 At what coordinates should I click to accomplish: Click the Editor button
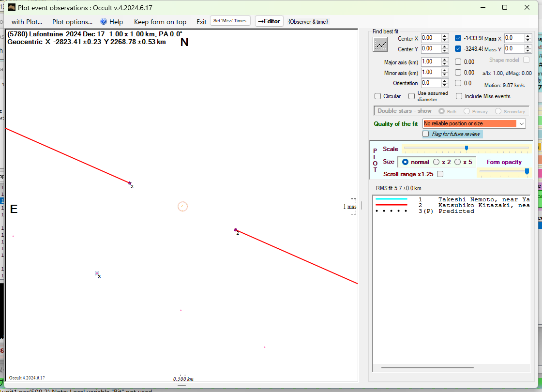coord(269,21)
